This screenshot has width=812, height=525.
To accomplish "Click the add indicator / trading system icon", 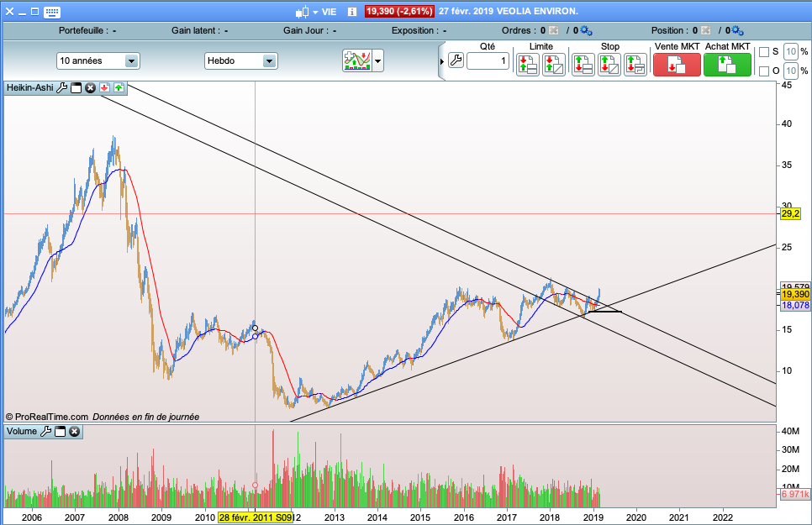I will [357, 60].
